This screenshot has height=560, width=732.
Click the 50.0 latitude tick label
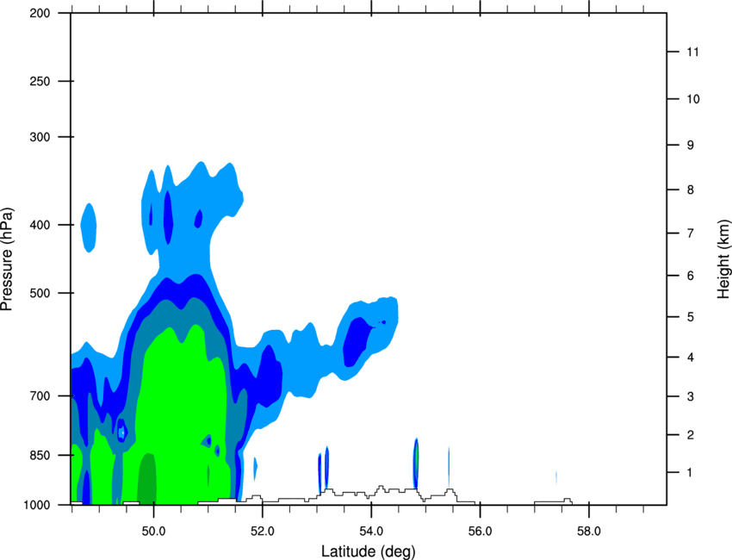153,532
